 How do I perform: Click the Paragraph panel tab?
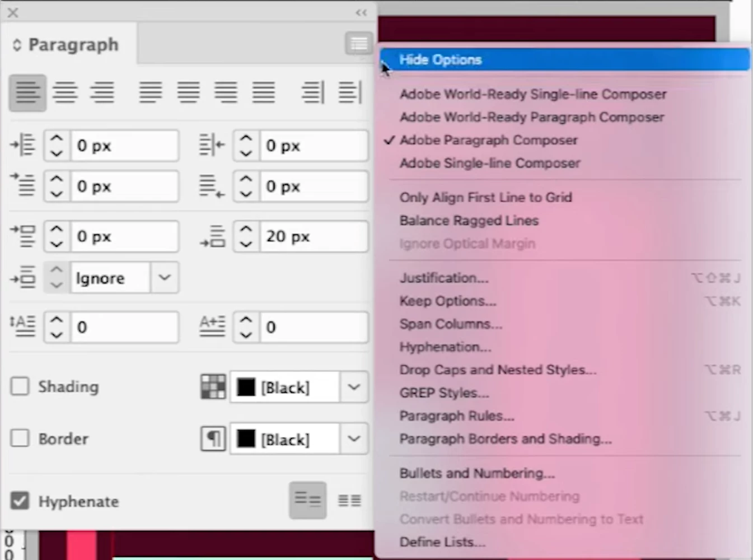(68, 44)
